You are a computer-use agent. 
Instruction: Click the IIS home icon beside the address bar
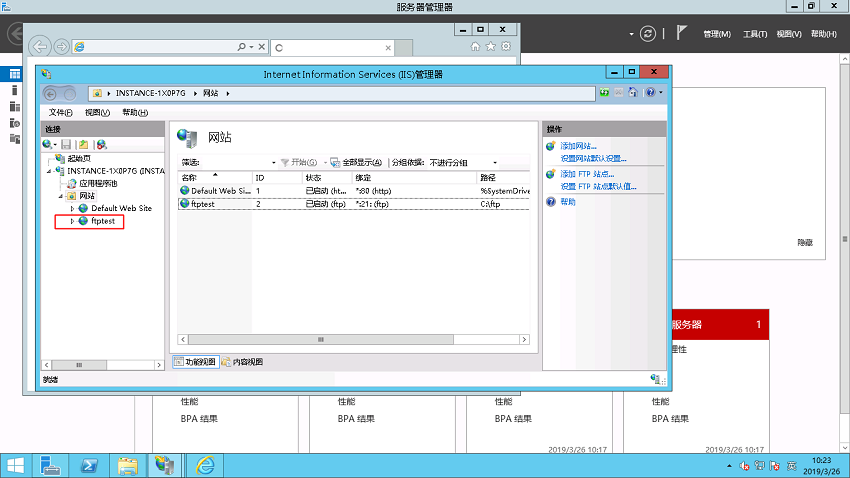pyautogui.click(x=633, y=93)
